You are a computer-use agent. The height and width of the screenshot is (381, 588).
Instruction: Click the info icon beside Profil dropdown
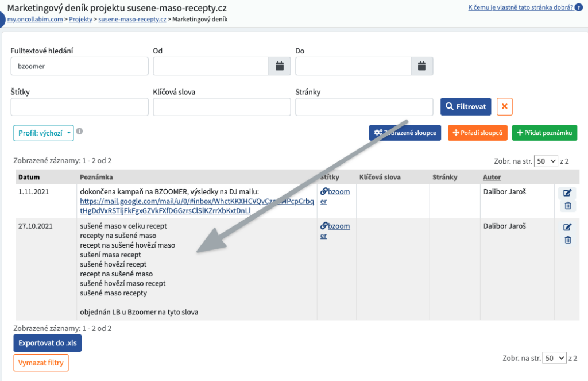[x=79, y=132]
